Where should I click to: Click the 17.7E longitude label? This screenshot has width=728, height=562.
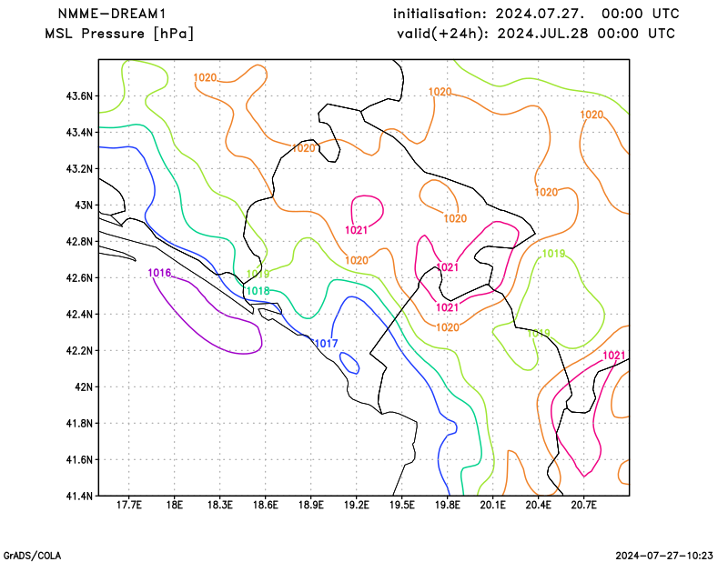tap(128, 506)
